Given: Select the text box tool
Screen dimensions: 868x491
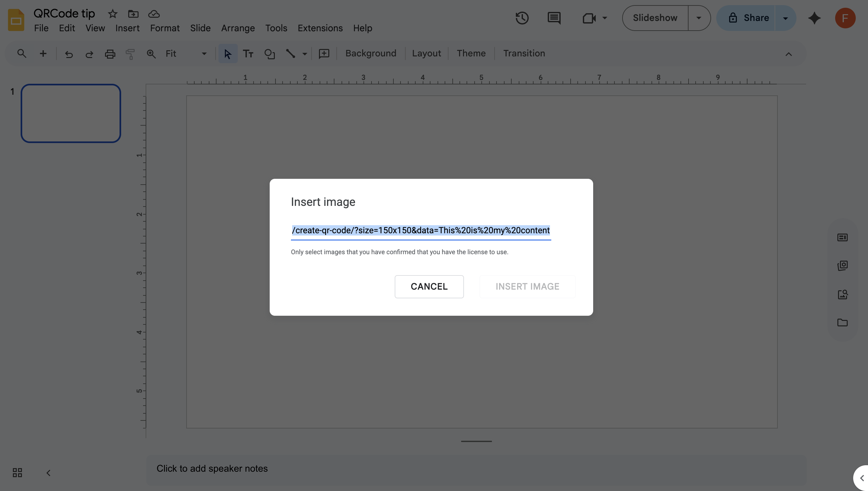Looking at the screenshot, I should click(248, 53).
